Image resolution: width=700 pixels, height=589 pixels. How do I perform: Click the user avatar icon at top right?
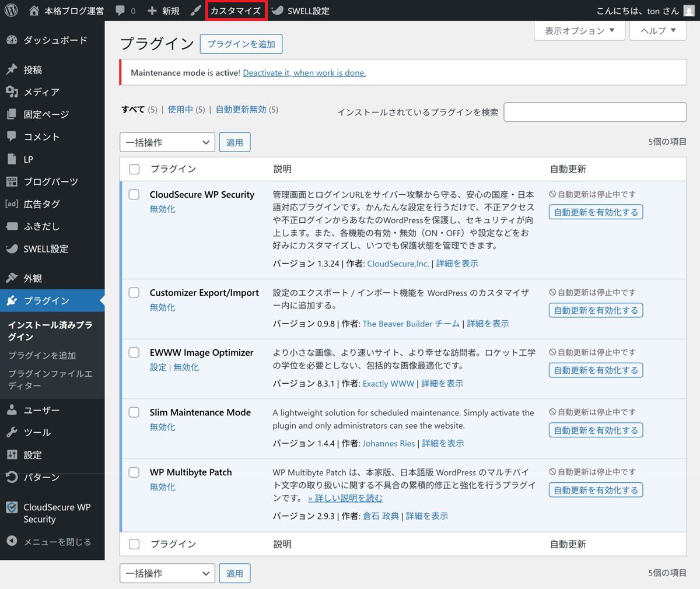[x=688, y=10]
